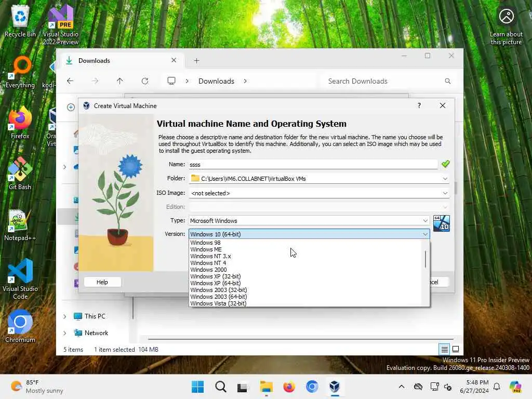The image size is (532, 399).
Task: Open File Explorer from taskbar
Action: pos(267,387)
